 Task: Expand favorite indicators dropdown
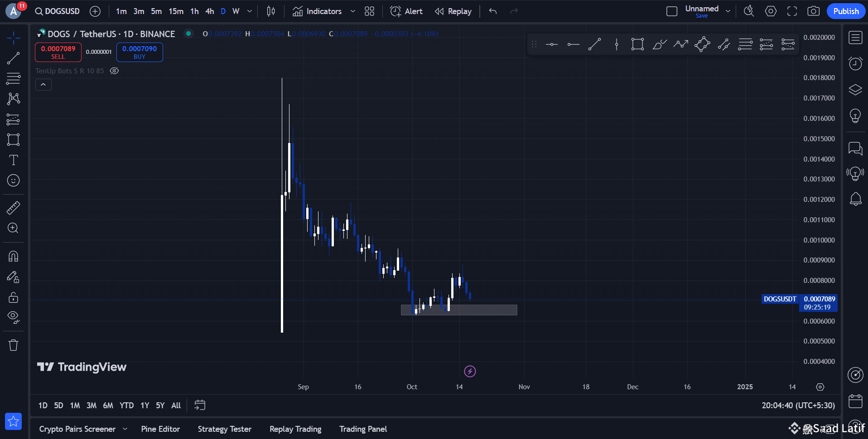[x=353, y=11]
